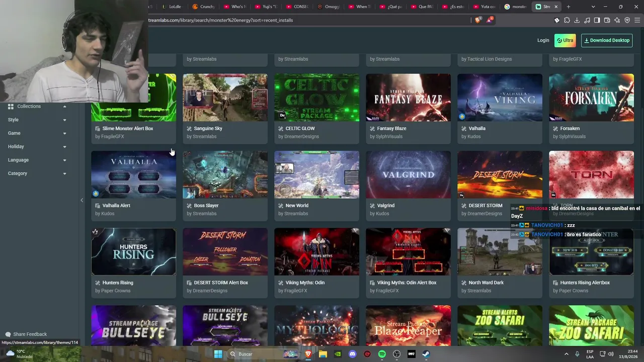The width and height of the screenshot is (644, 362).
Task: Click the ESP LAA language indicator
Action: click(590, 354)
